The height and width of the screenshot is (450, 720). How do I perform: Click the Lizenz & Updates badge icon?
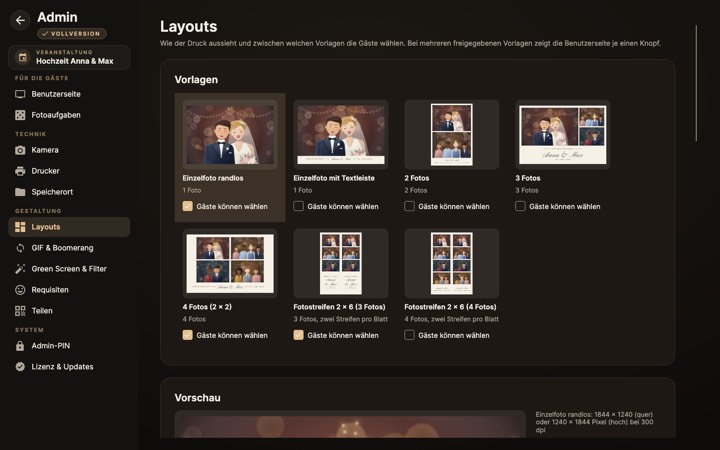pos(20,367)
